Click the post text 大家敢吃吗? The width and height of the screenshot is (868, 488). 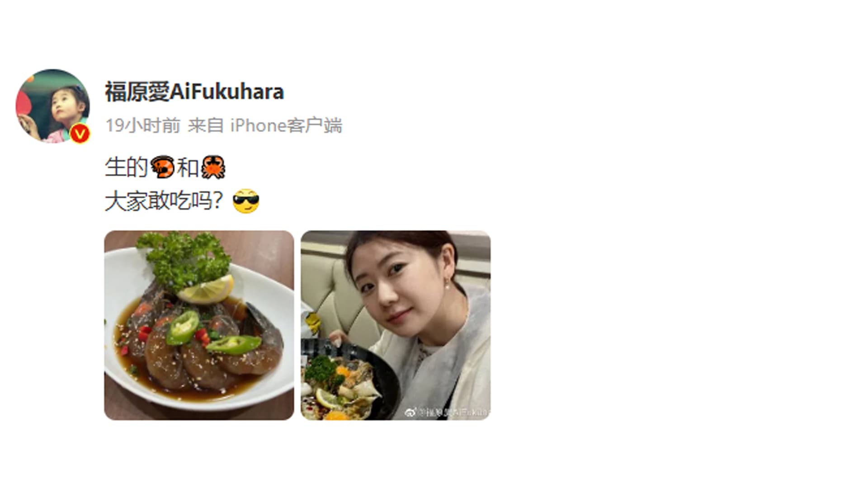pyautogui.click(x=164, y=201)
